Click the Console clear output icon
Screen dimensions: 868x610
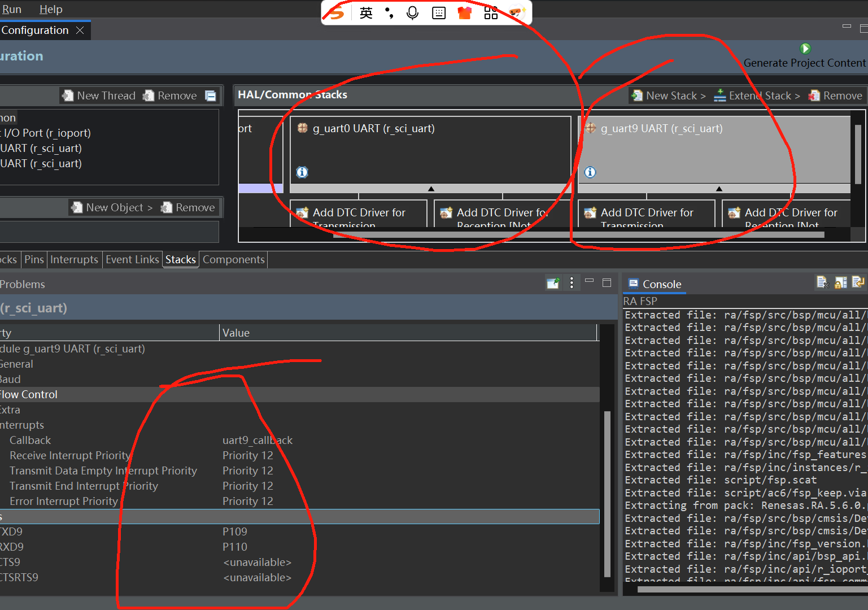(822, 282)
